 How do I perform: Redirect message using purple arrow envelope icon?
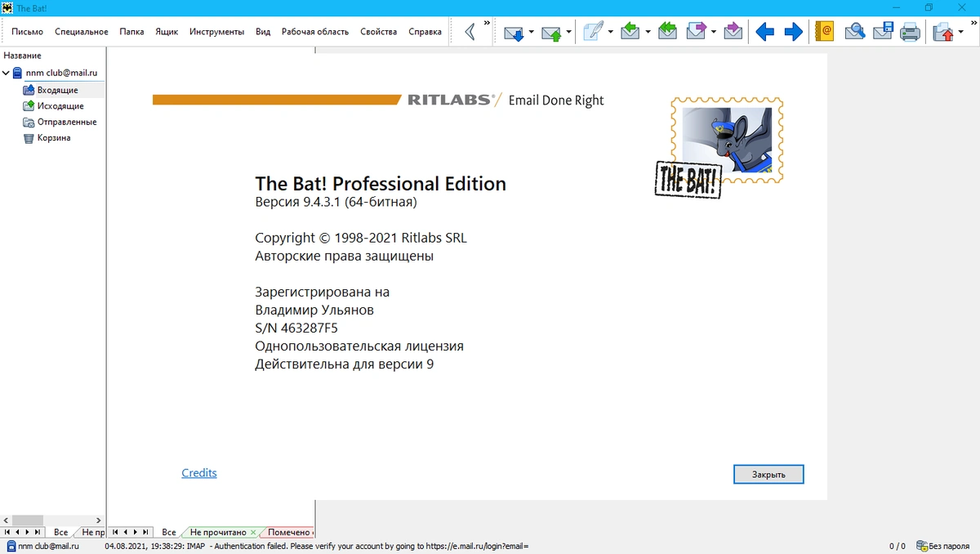(x=733, y=33)
